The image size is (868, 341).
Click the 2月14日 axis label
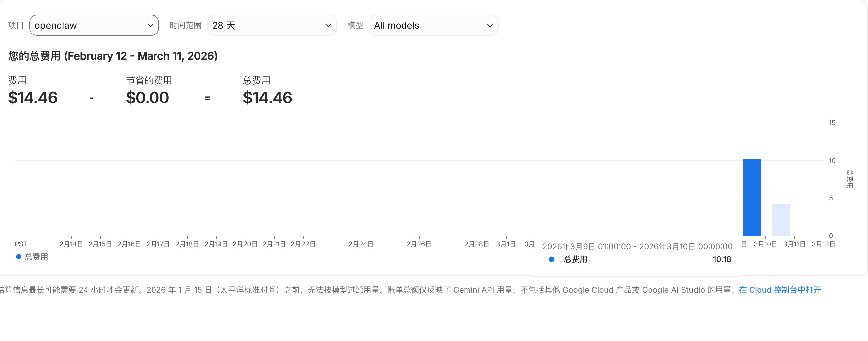pyautogui.click(x=71, y=244)
